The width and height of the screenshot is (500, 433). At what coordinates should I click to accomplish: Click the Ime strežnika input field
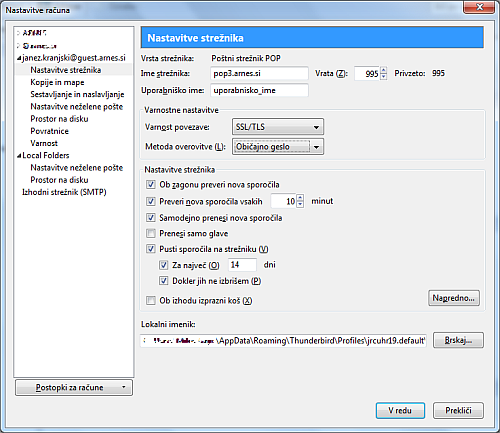click(259, 73)
